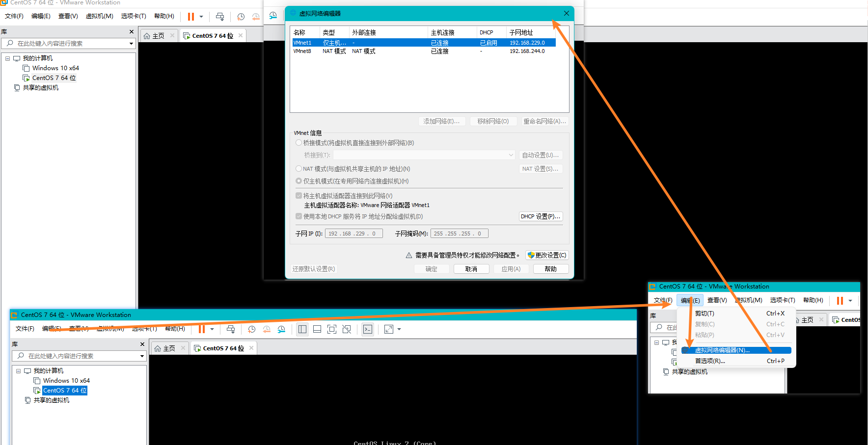Image resolution: width=868 pixels, height=445 pixels.
Task: Click the DHCP 设置(P)... button
Action: (x=541, y=216)
